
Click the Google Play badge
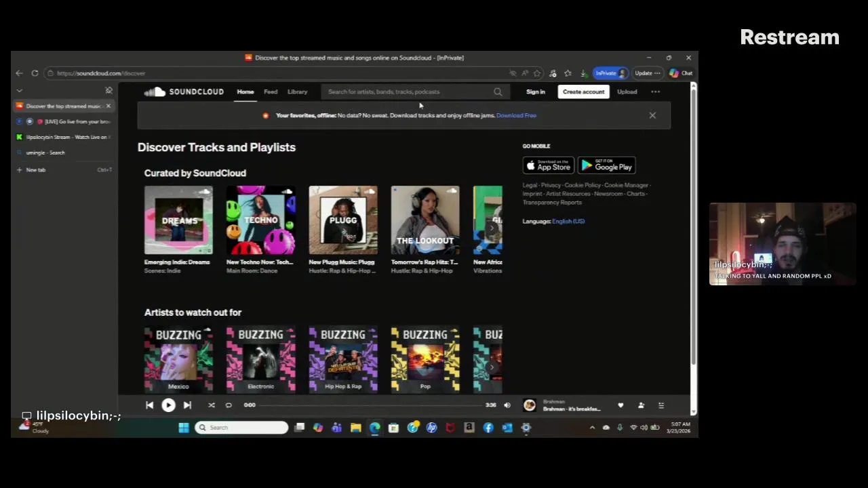[x=606, y=166]
